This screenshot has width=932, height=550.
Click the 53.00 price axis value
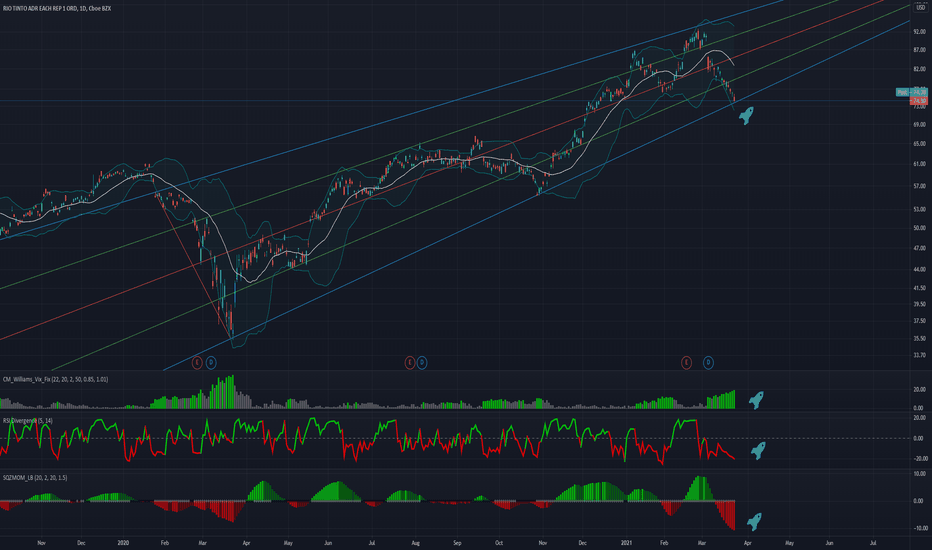(x=920, y=209)
